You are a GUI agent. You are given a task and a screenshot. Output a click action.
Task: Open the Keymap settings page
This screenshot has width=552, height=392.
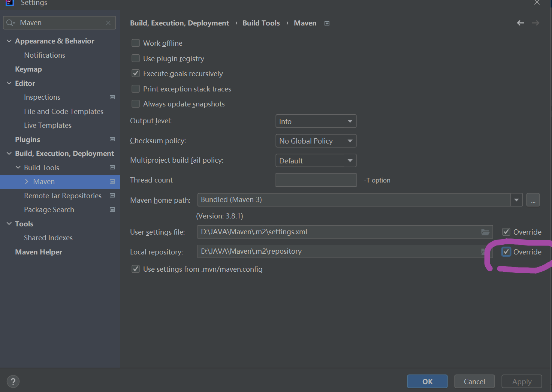[x=28, y=69]
